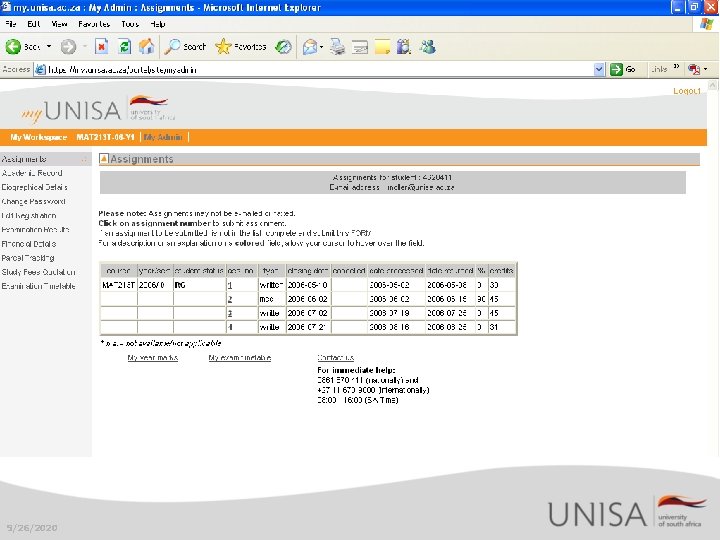The height and width of the screenshot is (540, 720).
Task: Switch to the My Workspace tab
Action: tap(39, 137)
